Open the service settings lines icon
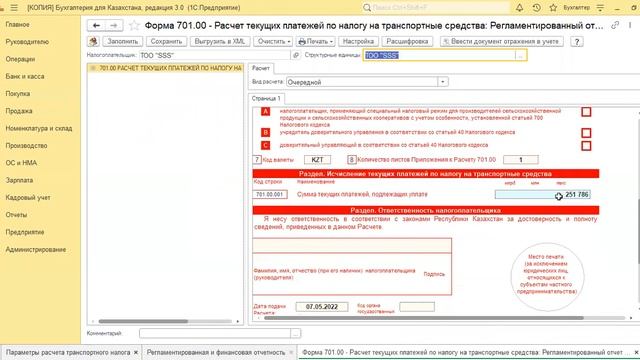This screenshot has width=640, height=360. tap(600, 7)
